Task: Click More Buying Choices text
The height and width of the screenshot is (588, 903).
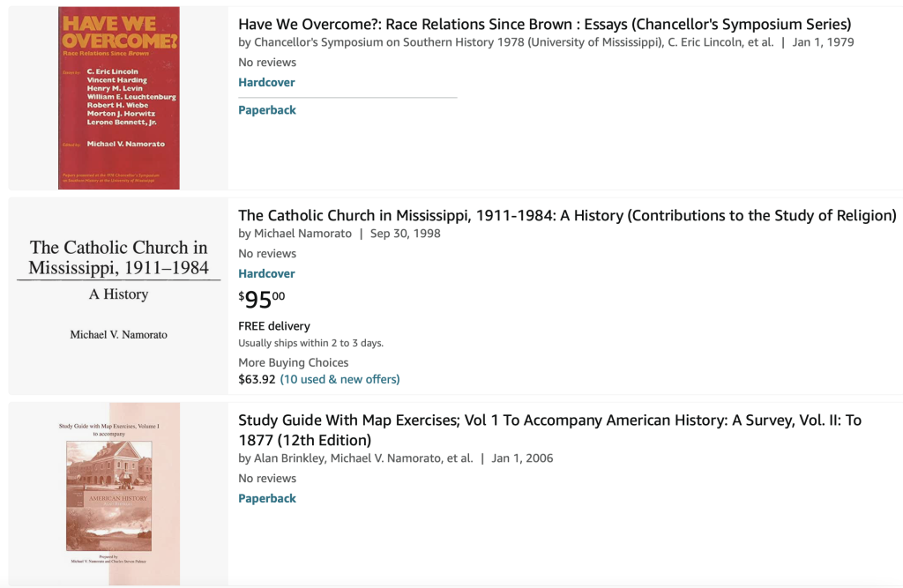Action: (x=293, y=362)
